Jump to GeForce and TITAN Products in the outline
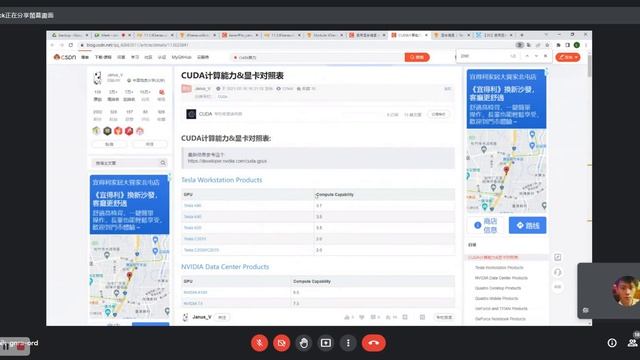 point(501,309)
